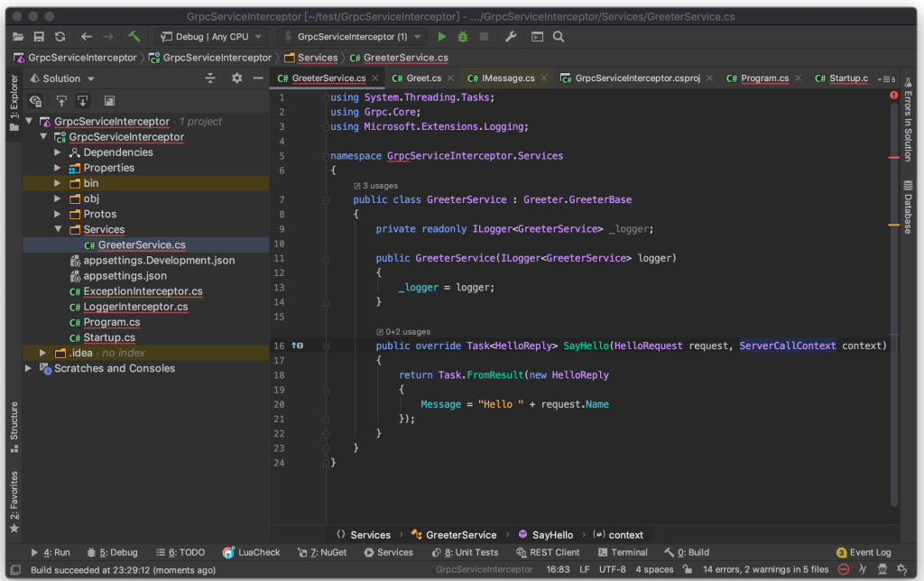
Task: Toggle tool window bars corner icon
Action: (x=16, y=570)
